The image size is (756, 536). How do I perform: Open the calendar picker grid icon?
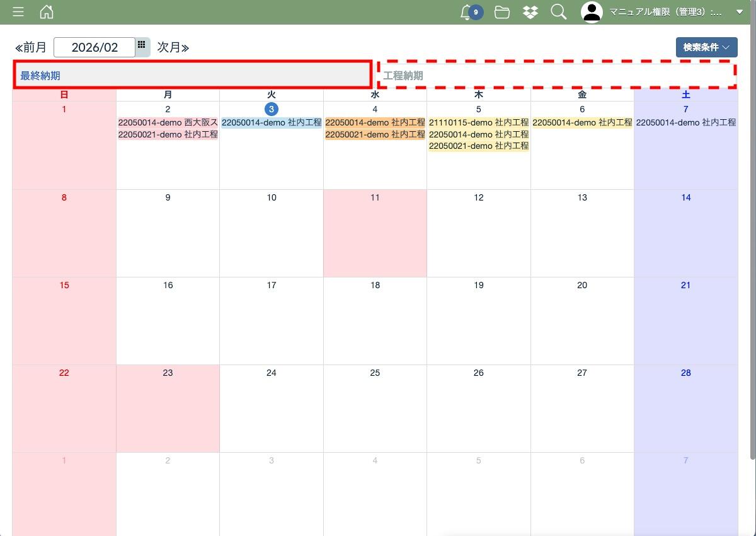[142, 45]
